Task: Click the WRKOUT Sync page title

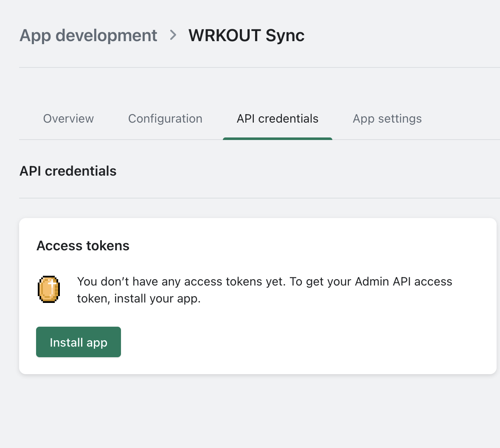Action: tap(246, 35)
